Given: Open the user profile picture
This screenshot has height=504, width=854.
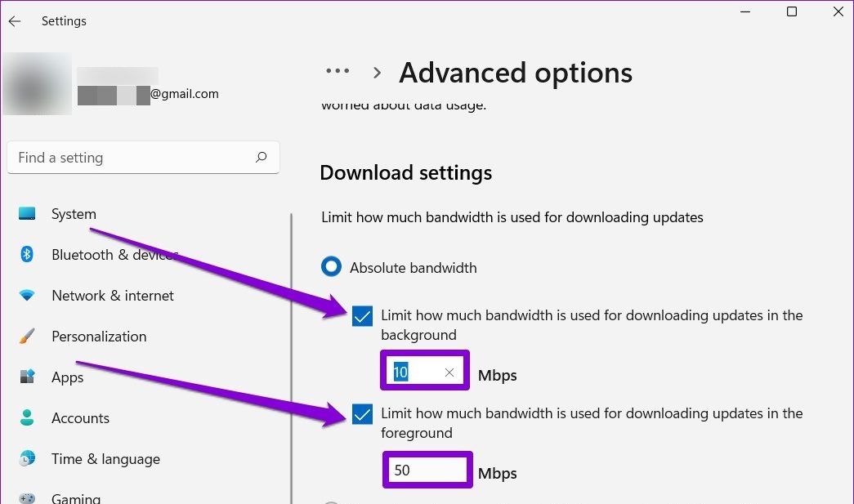Looking at the screenshot, I should click(37, 83).
